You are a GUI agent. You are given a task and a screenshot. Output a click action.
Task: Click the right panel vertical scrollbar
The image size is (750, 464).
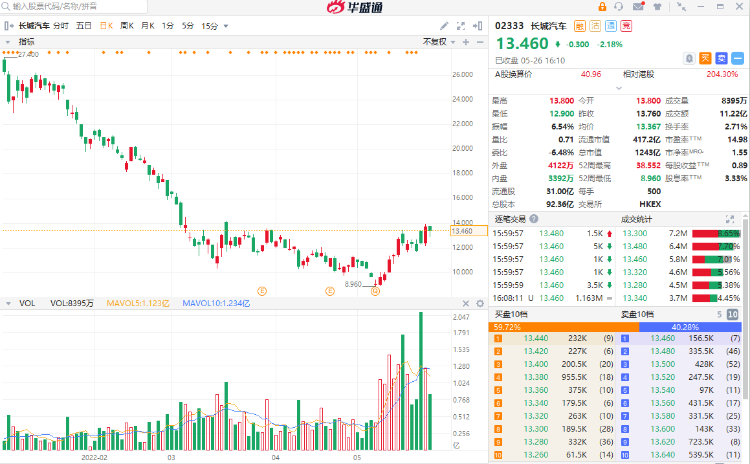tap(745, 311)
